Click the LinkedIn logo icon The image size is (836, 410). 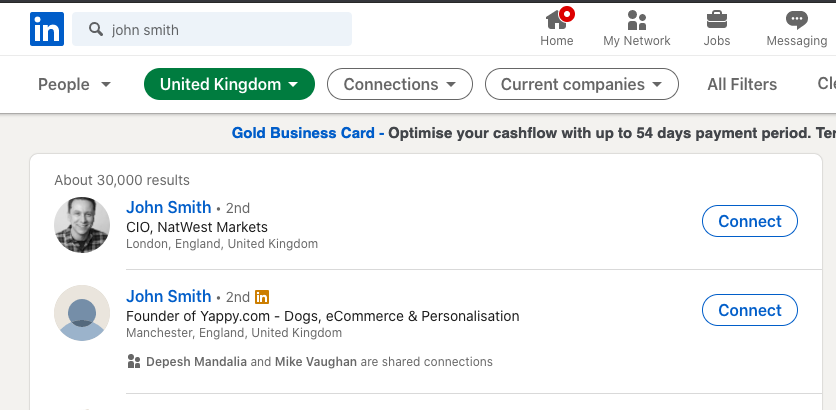(47, 29)
